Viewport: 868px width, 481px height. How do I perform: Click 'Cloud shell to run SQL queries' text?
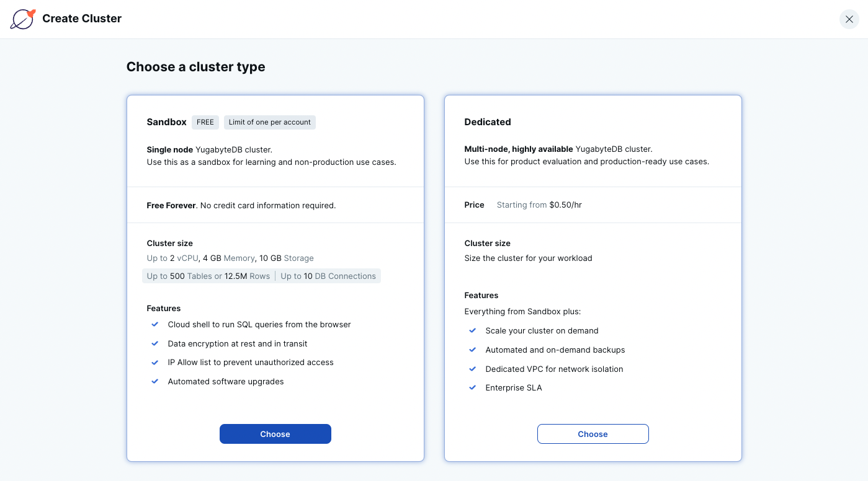[259, 324]
